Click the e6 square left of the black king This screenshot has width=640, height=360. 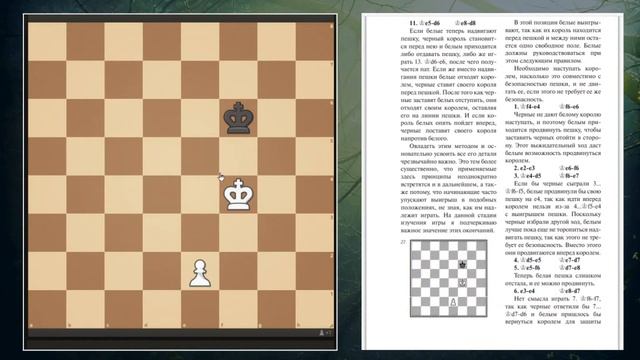click(200, 118)
